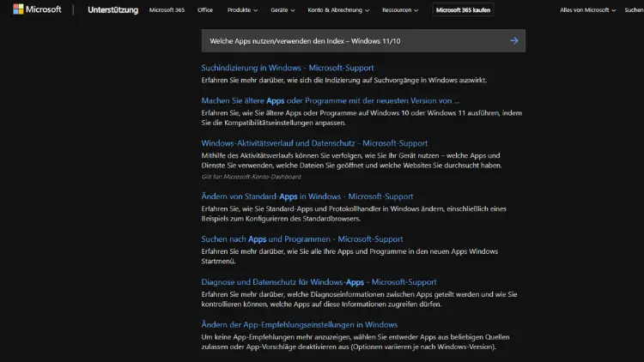The height and width of the screenshot is (362, 644).
Task: Open Suchen nach Apps und Programmen result
Action: [x=302, y=238]
